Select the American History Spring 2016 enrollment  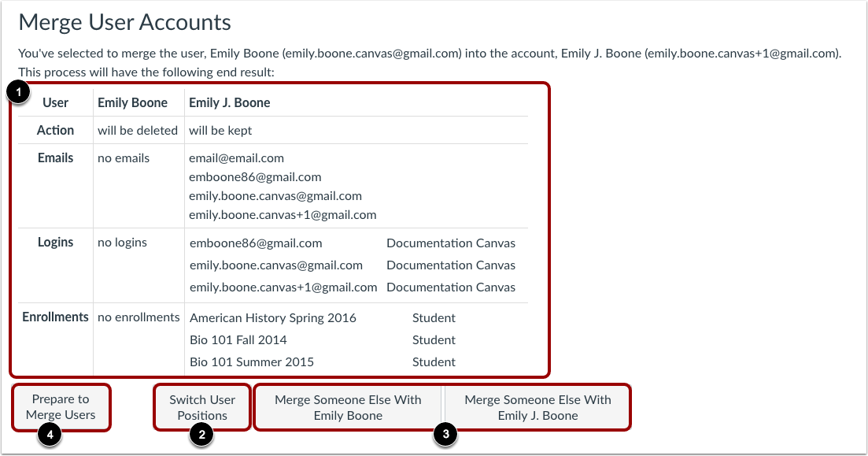tap(271, 317)
